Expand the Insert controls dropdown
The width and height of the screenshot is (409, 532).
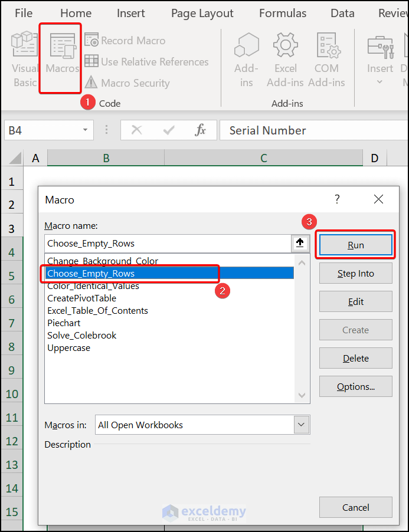pos(380,82)
